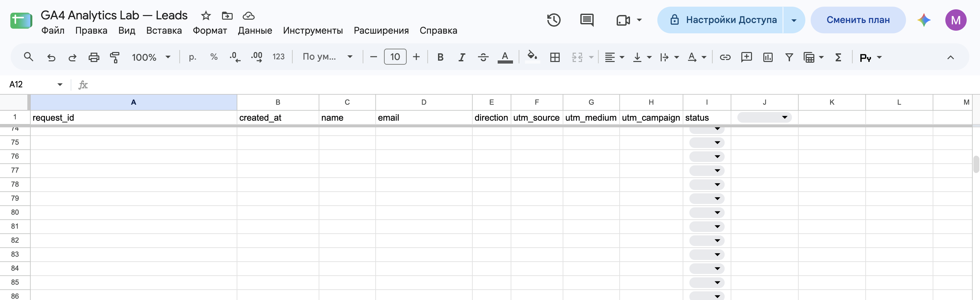Click the Gemini sparkle icon
Viewport: 980px width, 300px height.
click(924, 20)
